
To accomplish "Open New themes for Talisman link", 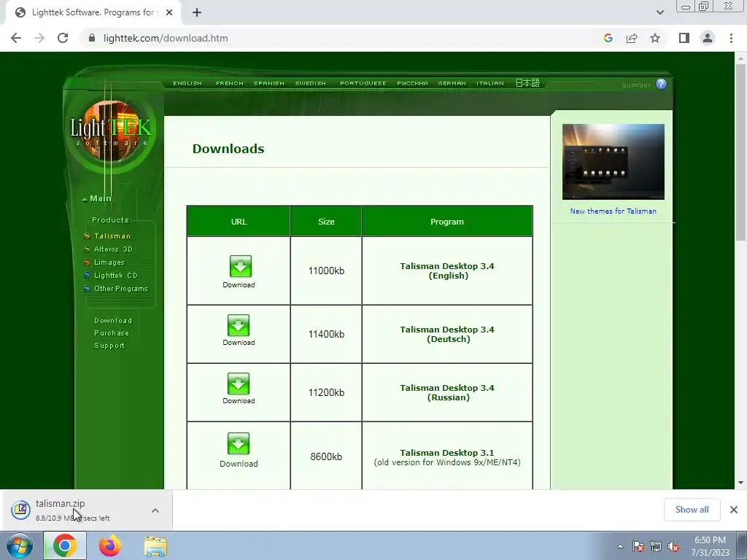I will pyautogui.click(x=613, y=211).
